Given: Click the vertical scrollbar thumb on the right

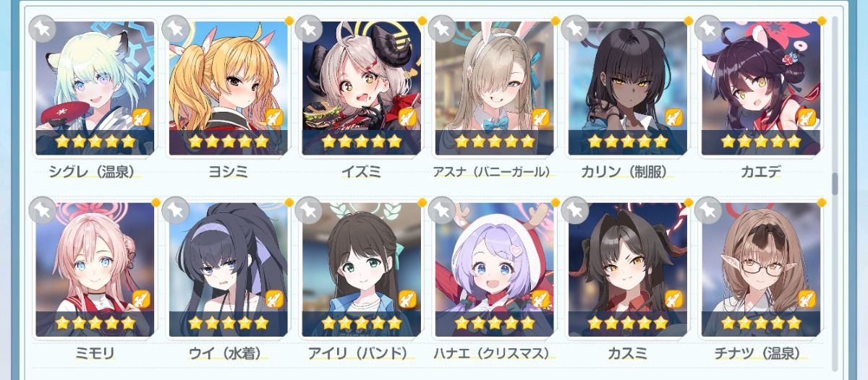Looking at the screenshot, I should pyautogui.click(x=835, y=183).
